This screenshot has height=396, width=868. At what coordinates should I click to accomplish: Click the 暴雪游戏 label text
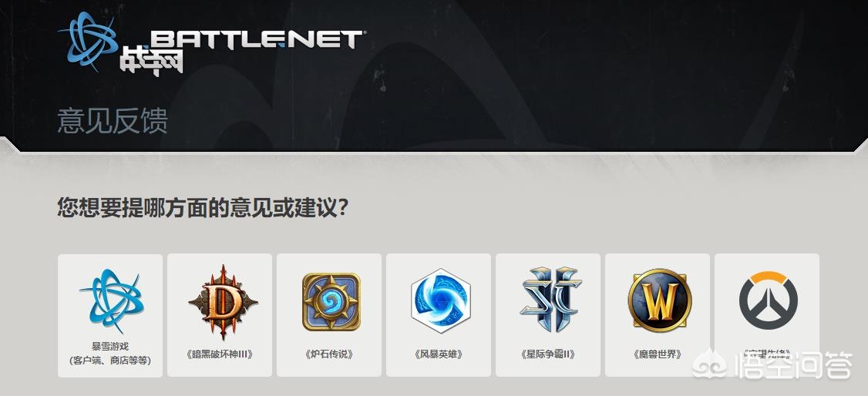pos(110,347)
